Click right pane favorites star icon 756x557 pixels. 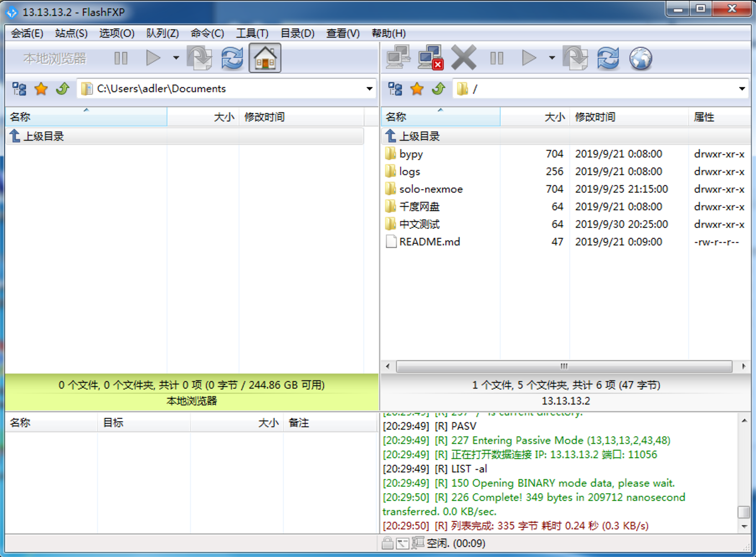417,89
